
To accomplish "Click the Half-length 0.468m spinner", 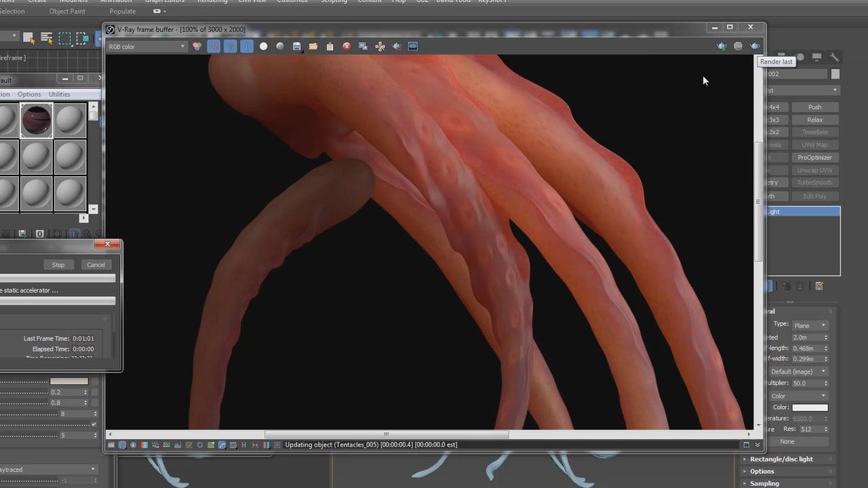I will click(810, 348).
